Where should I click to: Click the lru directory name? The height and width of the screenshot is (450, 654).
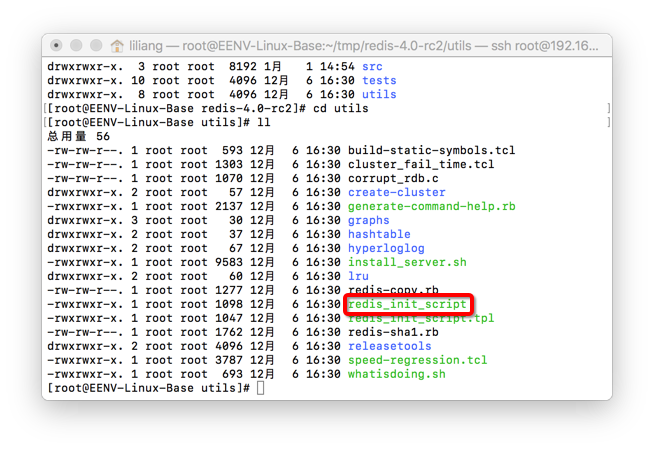click(x=358, y=277)
